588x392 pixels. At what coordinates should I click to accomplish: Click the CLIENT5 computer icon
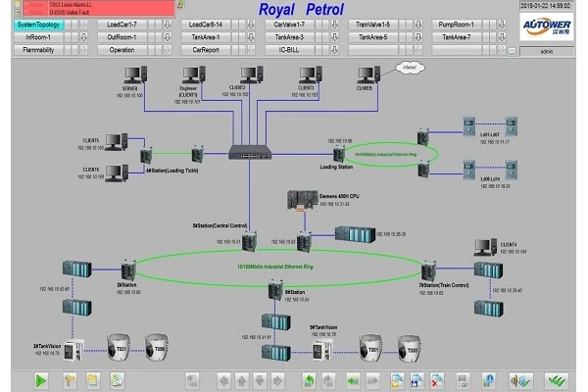point(117,142)
